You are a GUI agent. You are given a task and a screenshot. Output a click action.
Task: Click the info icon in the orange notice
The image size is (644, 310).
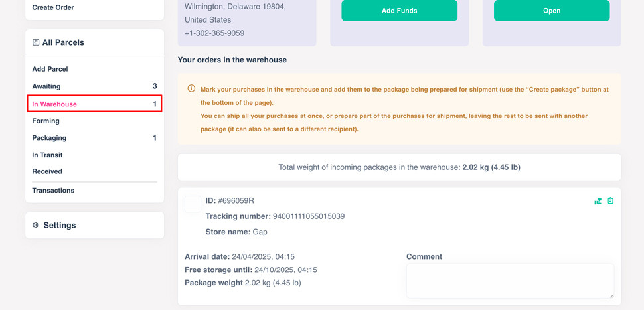click(191, 89)
